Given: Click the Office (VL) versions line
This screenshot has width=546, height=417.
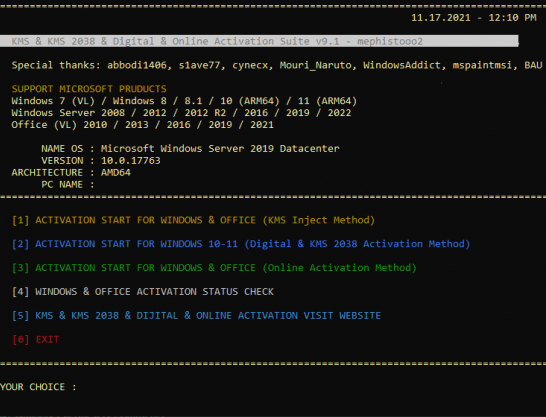Looking at the screenshot, I should pyautogui.click(x=142, y=125).
